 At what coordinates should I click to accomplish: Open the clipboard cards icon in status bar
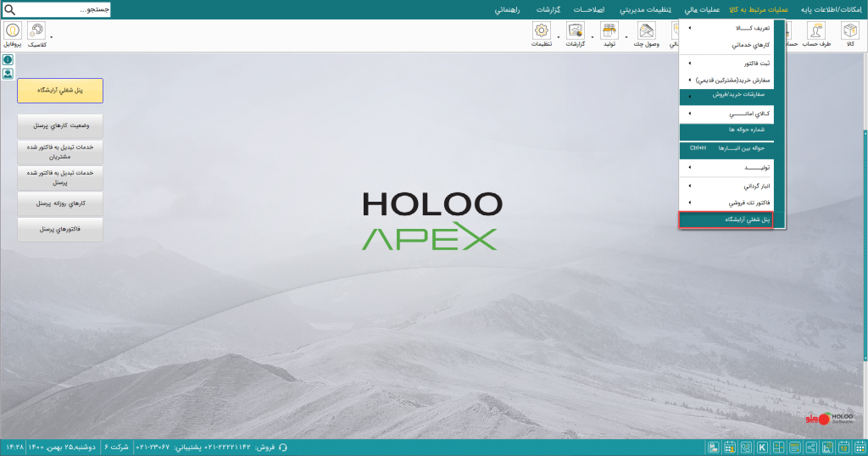click(714, 448)
